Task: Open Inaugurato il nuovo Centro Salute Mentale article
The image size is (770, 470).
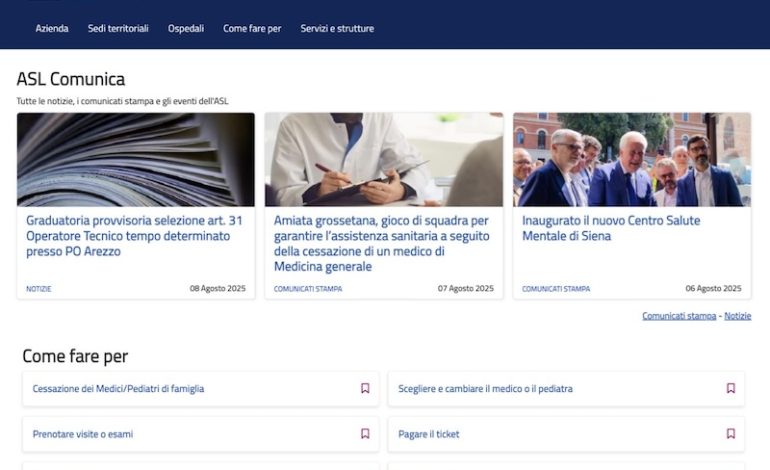Action: pos(611,228)
